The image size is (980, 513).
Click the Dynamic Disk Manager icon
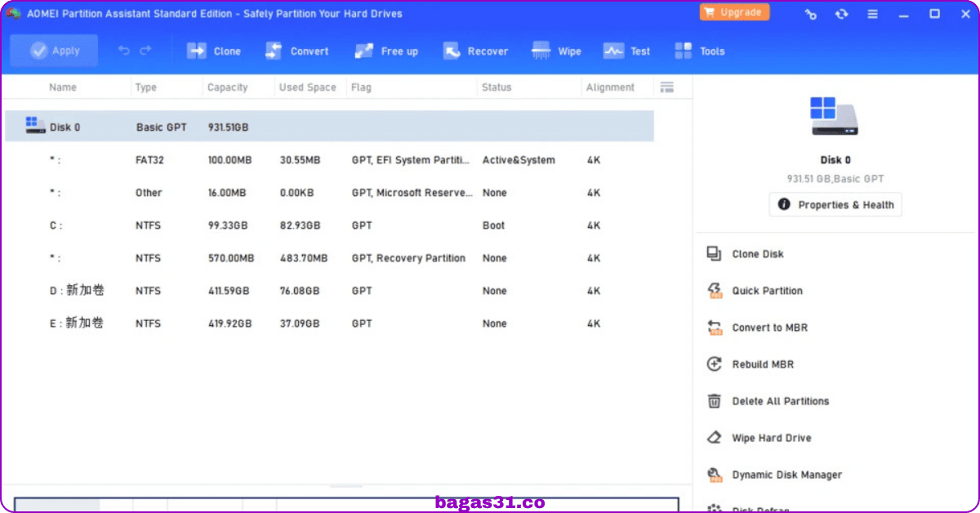tap(715, 475)
